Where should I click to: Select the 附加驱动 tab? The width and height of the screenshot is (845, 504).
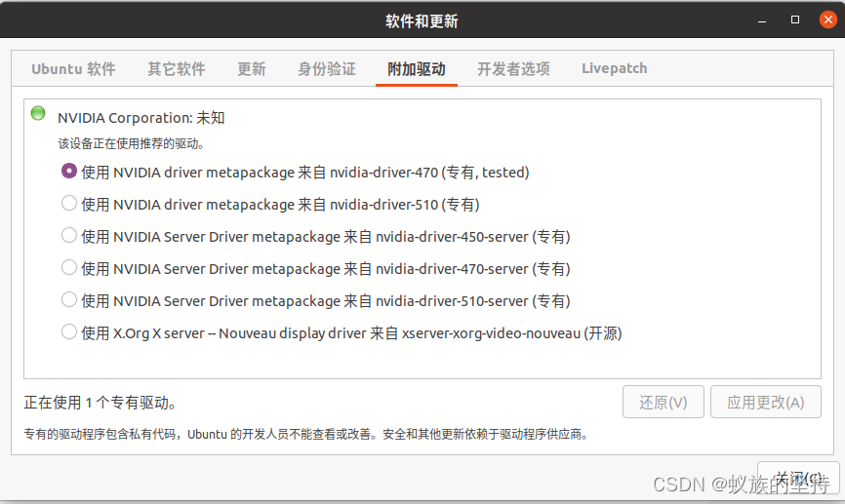[x=417, y=69]
